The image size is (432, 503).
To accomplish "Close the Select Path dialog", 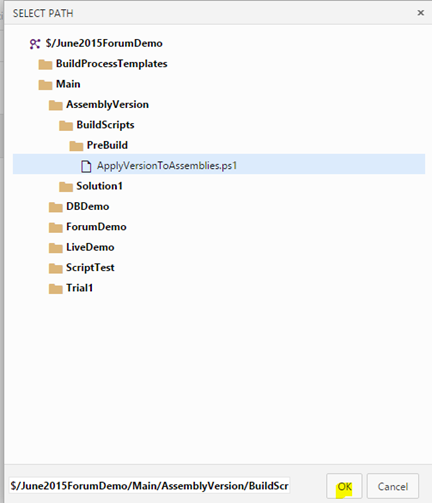I will point(421,13).
